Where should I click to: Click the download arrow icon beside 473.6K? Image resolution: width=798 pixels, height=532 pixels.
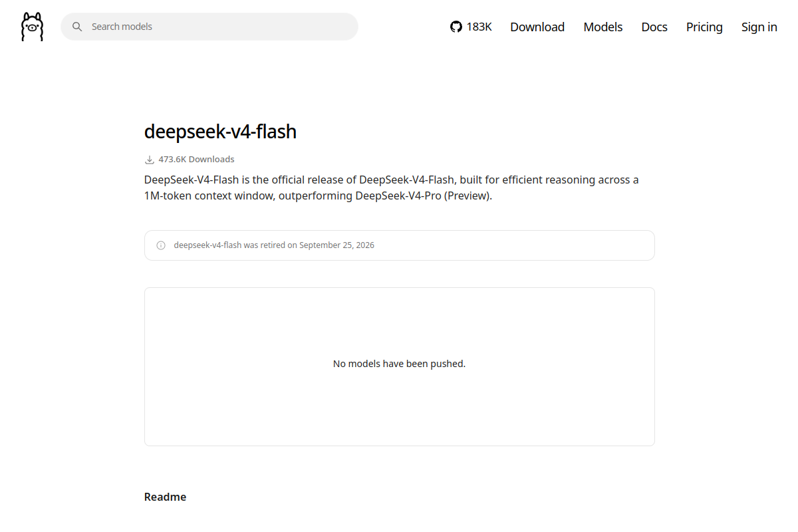tap(149, 160)
